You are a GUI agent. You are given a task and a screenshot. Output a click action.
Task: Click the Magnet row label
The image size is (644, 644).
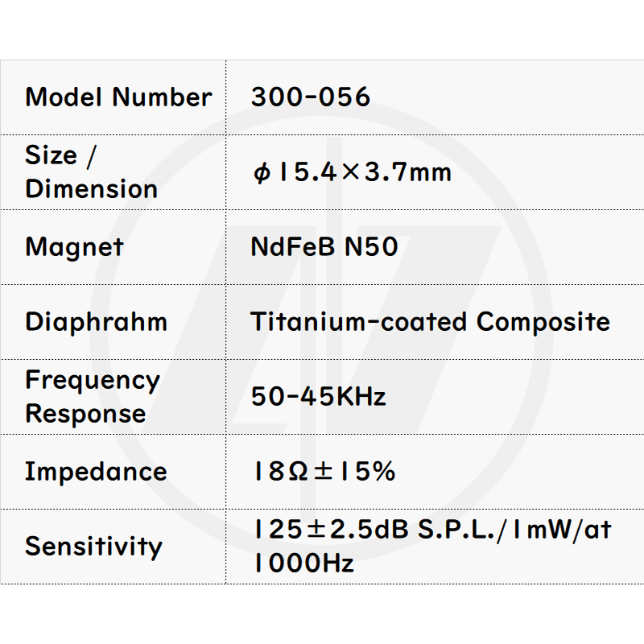74,246
